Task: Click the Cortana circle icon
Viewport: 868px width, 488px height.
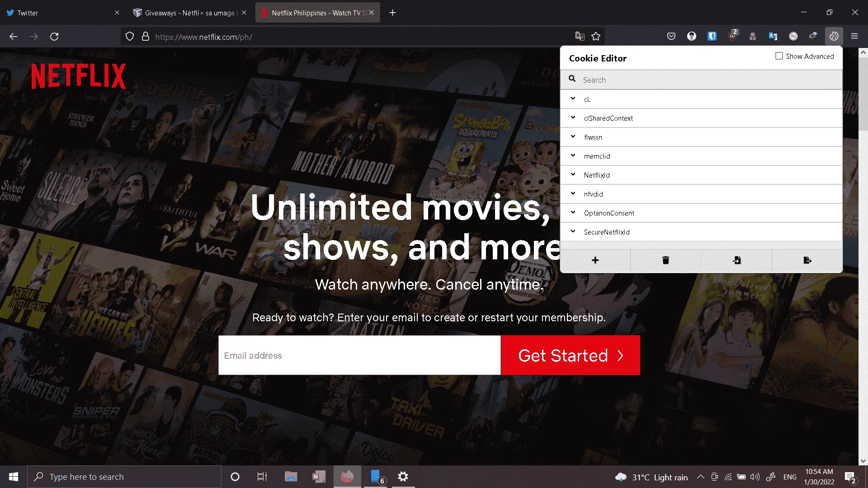Action: click(235, 477)
